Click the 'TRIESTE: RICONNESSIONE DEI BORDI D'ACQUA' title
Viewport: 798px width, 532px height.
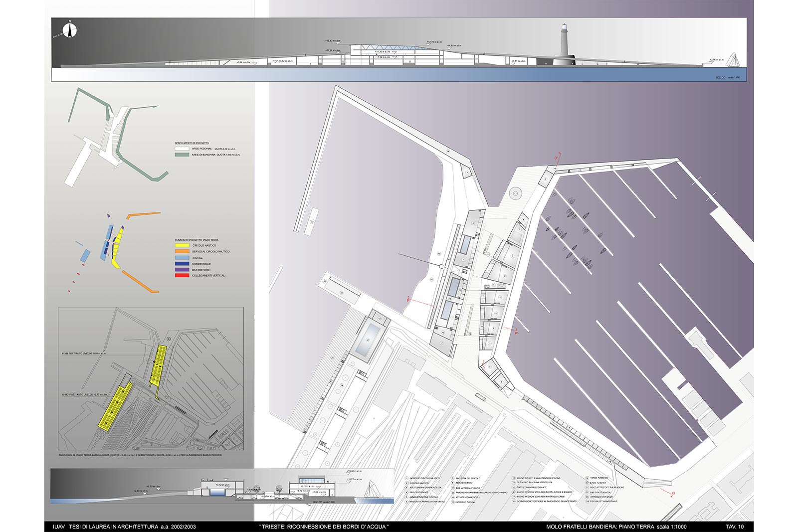click(323, 527)
